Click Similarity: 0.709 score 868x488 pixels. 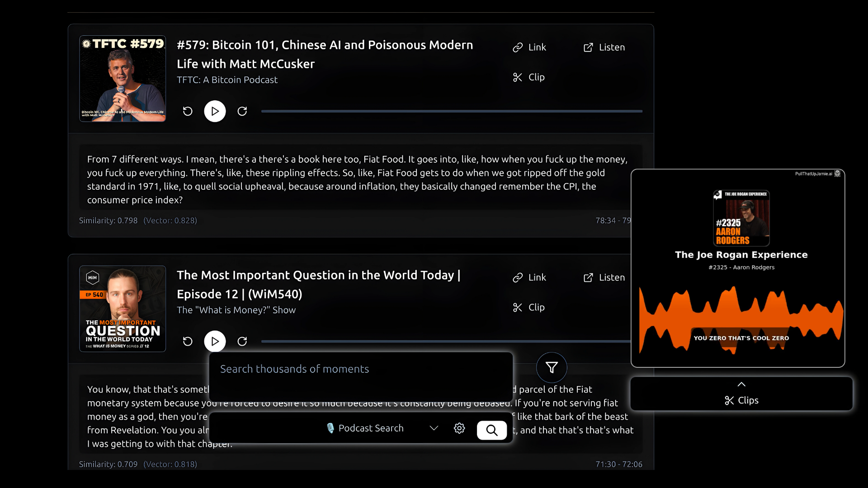tap(108, 464)
